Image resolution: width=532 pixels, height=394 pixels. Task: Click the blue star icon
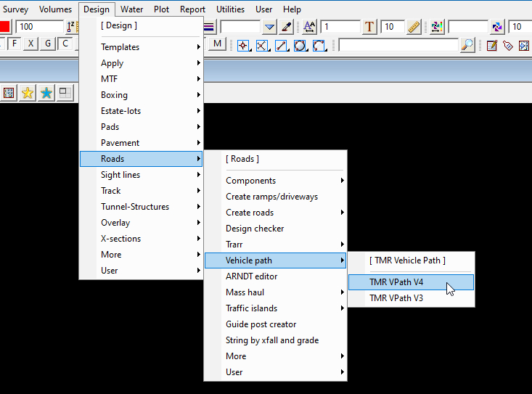(46, 93)
